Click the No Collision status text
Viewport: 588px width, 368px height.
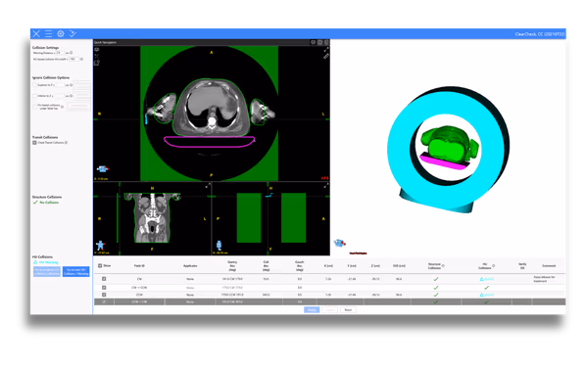coord(49,203)
